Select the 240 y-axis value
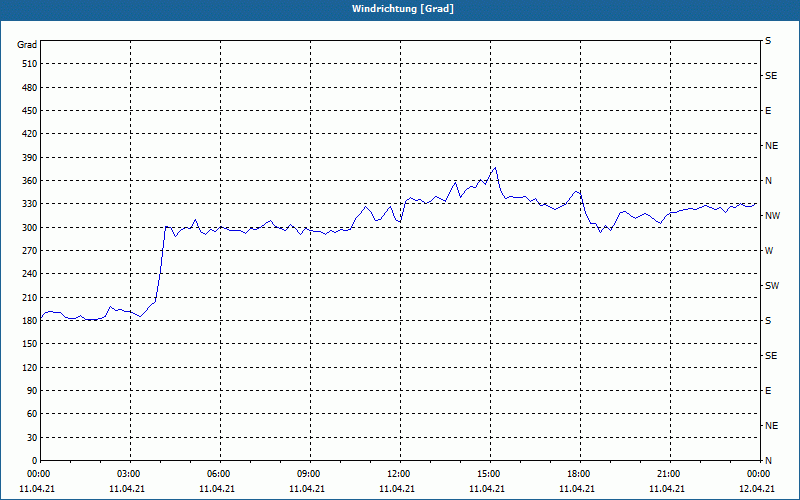800x500 pixels. tap(30, 274)
